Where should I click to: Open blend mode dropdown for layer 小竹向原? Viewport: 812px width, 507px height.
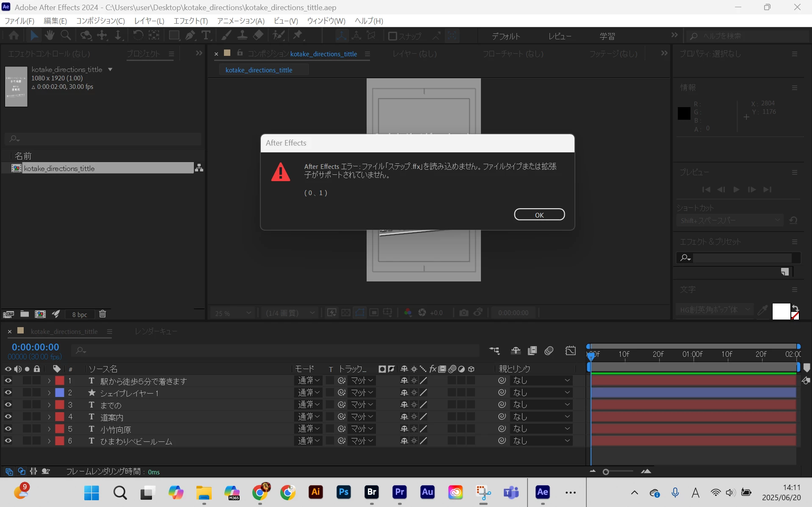[x=308, y=429]
